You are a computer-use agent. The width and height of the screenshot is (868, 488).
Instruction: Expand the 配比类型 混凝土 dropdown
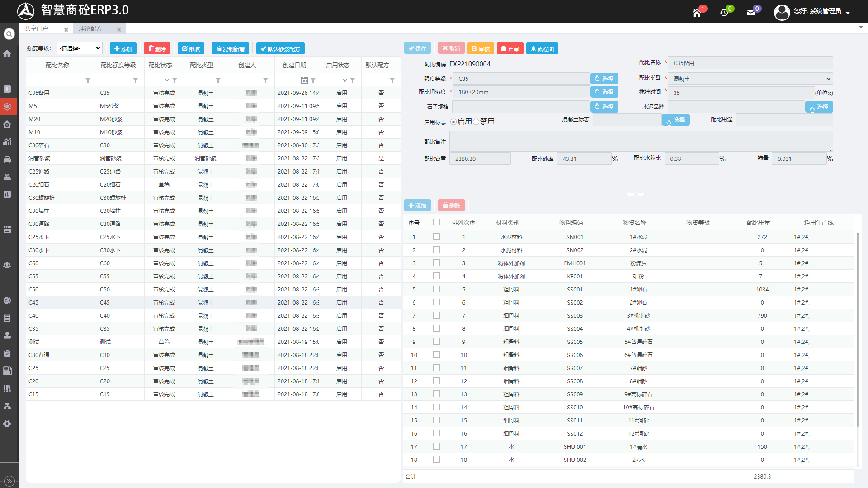tap(750, 79)
